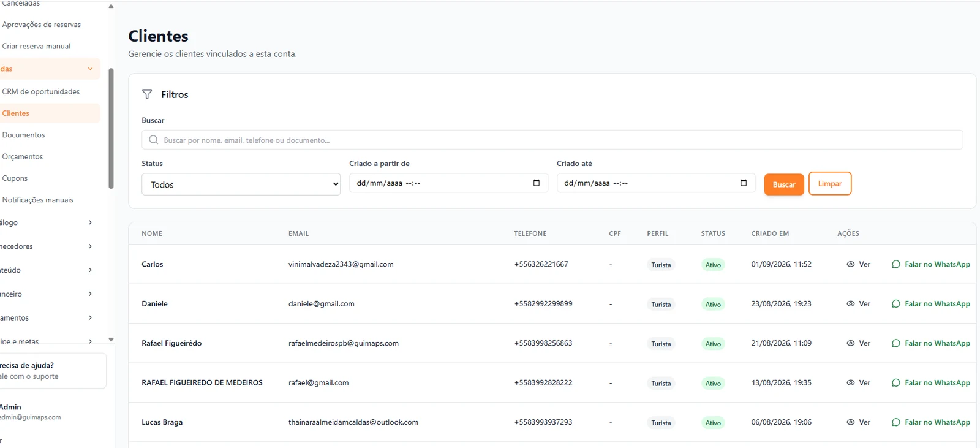The image size is (980, 448).
Task: Collapse the highlighted orange sidebar section chevron
Action: tap(90, 69)
